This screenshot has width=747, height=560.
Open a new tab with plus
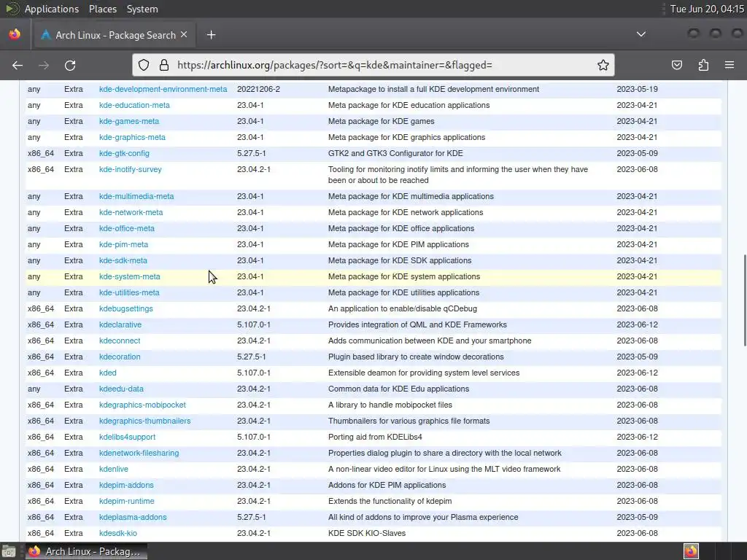click(x=211, y=35)
